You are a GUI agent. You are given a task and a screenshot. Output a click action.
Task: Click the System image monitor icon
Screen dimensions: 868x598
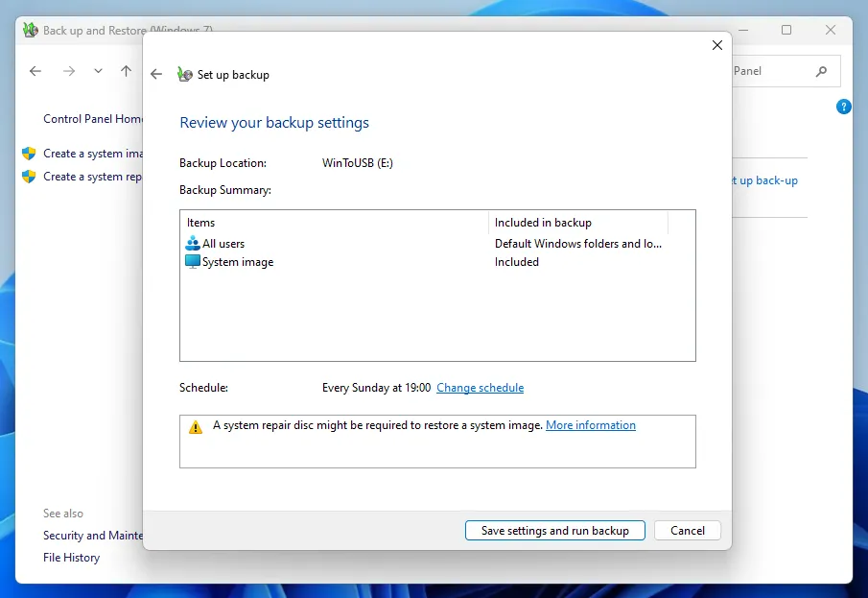(192, 262)
